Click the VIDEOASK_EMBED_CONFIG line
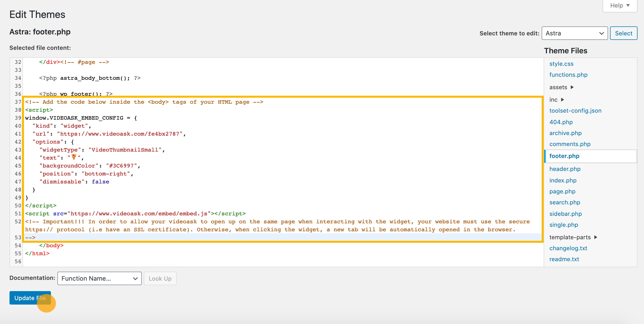The height and width of the screenshot is (324, 644). 81,118
